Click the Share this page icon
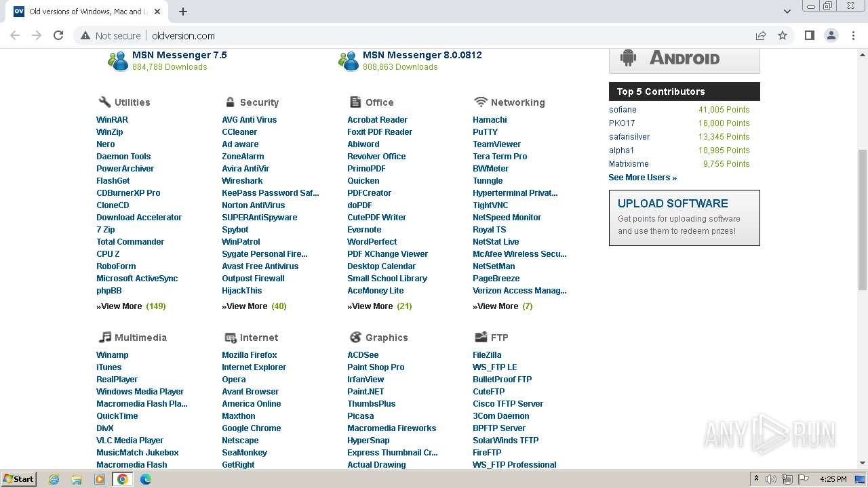Viewport: 868px width, 488px height. 761,35
